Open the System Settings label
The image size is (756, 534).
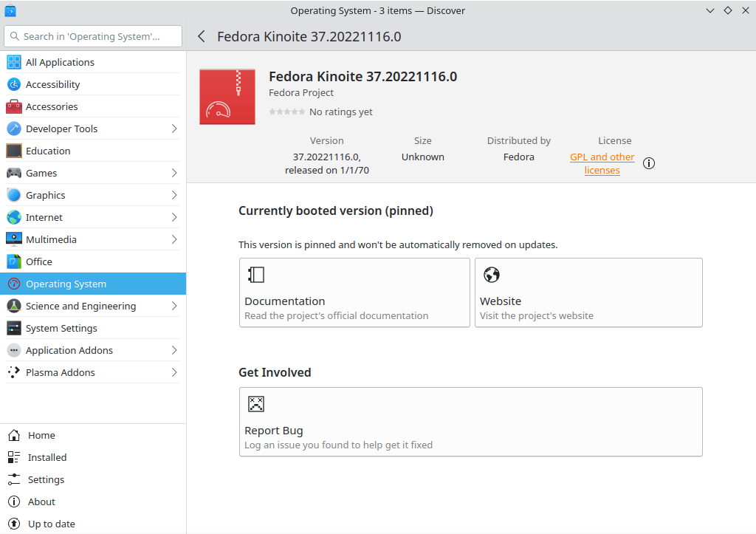pyautogui.click(x=62, y=329)
